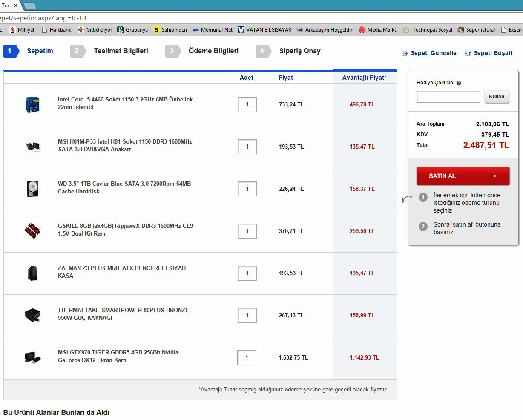Open the Sahibinden bookmark

tap(170, 30)
